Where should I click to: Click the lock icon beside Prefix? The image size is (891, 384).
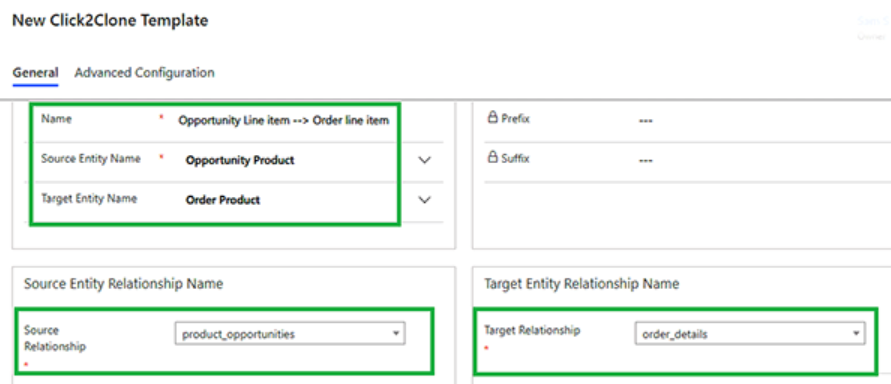point(493,118)
